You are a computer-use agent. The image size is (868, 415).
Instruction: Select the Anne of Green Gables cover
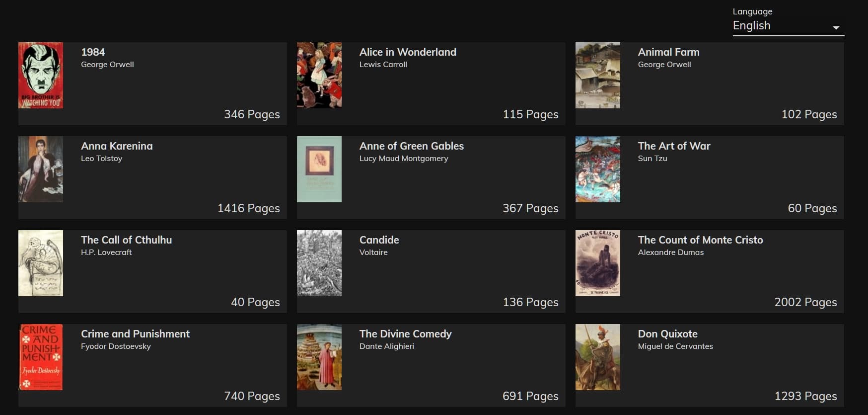pos(319,169)
